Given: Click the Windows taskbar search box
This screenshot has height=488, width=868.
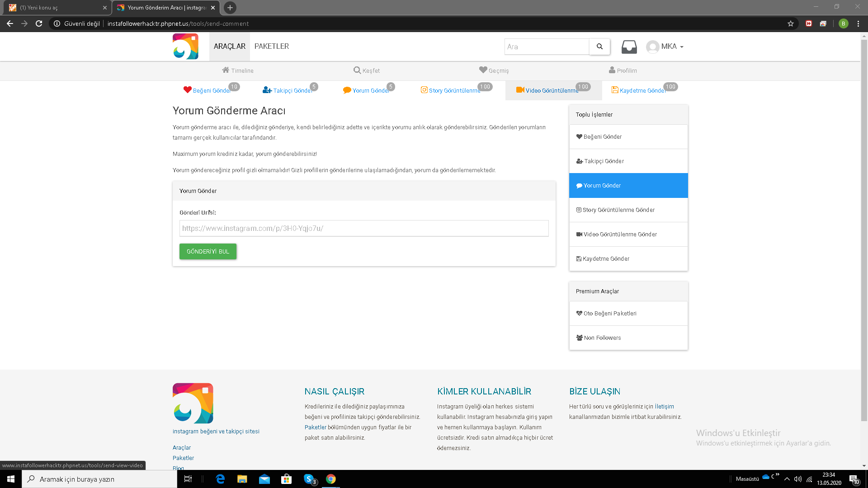Looking at the screenshot, I should (99, 479).
